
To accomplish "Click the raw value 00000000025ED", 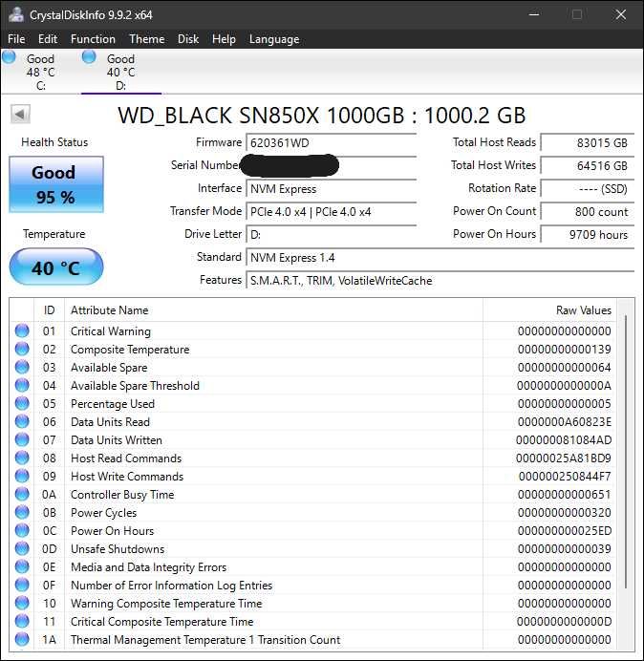I will [565, 531].
